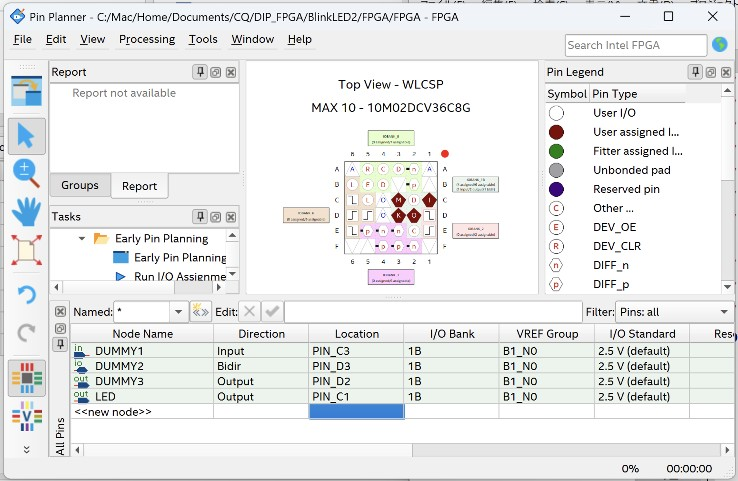Screen dimensions: 738x481
Task: Click the confirm edit checkmark button
Action: pyautogui.click(x=272, y=312)
